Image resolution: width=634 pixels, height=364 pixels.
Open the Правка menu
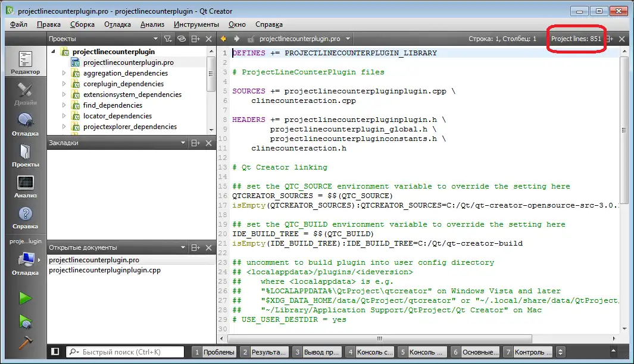49,24
